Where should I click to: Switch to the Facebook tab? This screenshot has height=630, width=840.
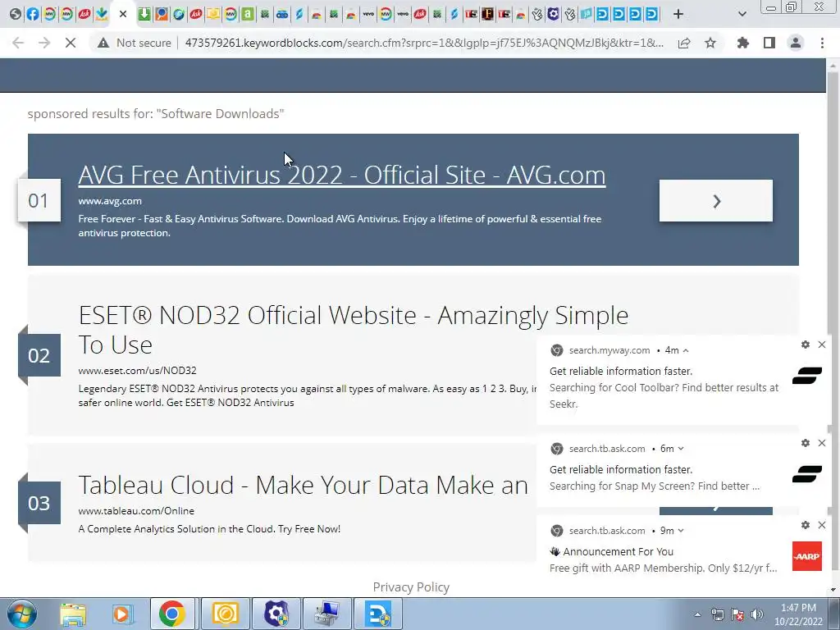[33, 15]
